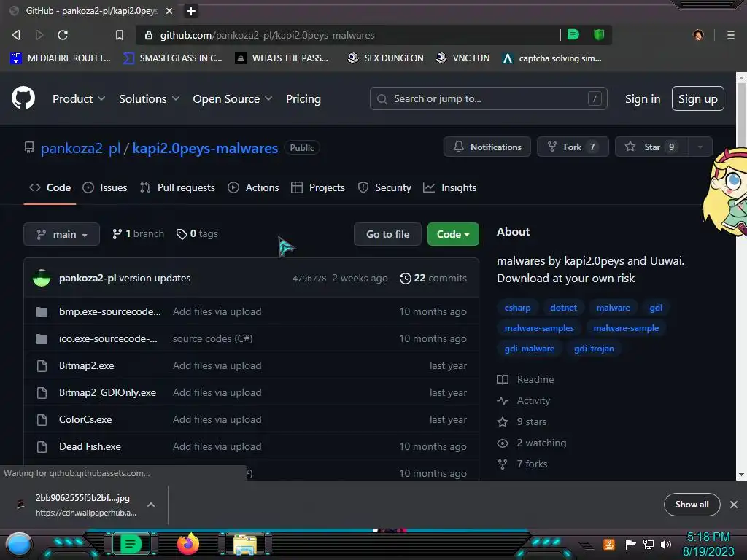
Task: Click the Sign up button
Action: click(x=697, y=98)
